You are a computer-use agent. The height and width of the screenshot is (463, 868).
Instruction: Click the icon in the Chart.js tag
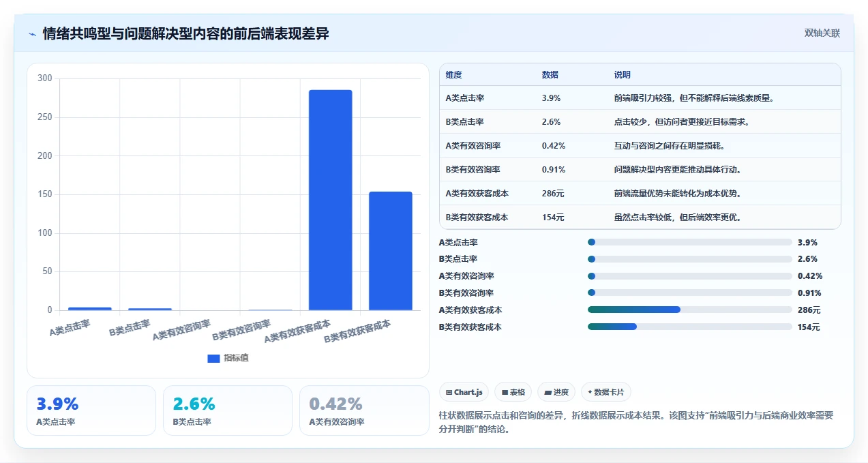tap(449, 392)
